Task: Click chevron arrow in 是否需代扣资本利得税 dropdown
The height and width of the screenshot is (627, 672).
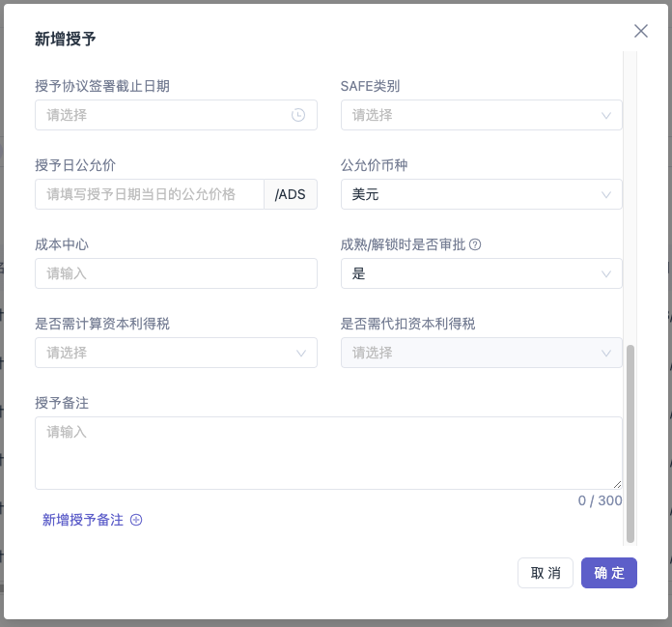Action: point(606,354)
